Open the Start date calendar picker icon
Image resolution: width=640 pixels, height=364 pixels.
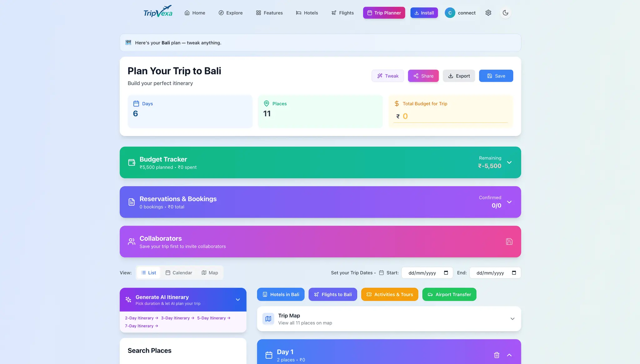coord(446,273)
